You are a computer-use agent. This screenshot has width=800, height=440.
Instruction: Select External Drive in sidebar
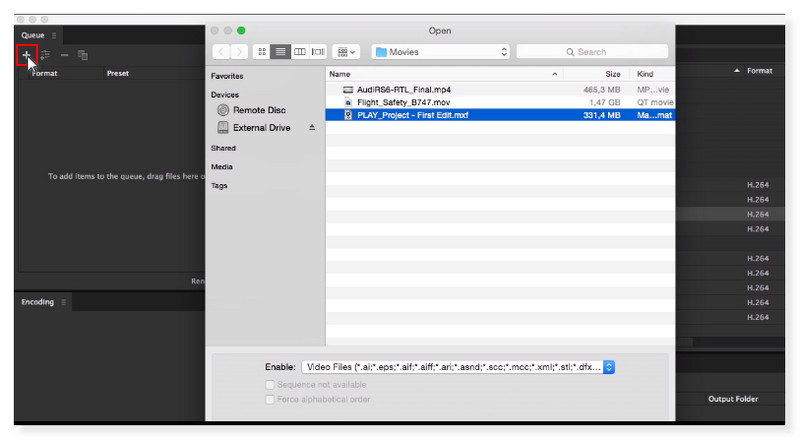pos(262,128)
